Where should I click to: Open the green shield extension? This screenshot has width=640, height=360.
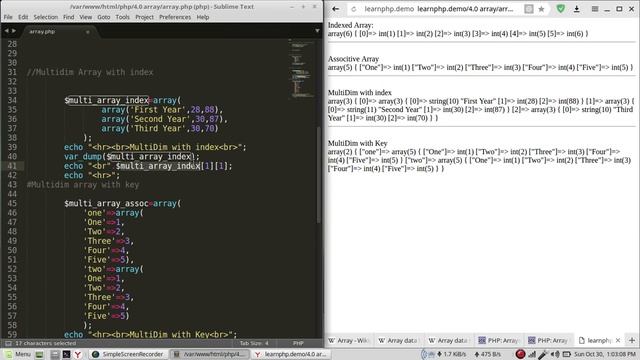561,9
